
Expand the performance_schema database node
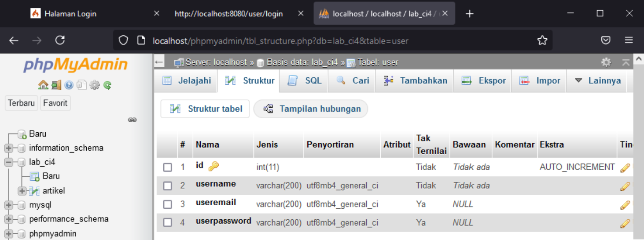(x=8, y=219)
